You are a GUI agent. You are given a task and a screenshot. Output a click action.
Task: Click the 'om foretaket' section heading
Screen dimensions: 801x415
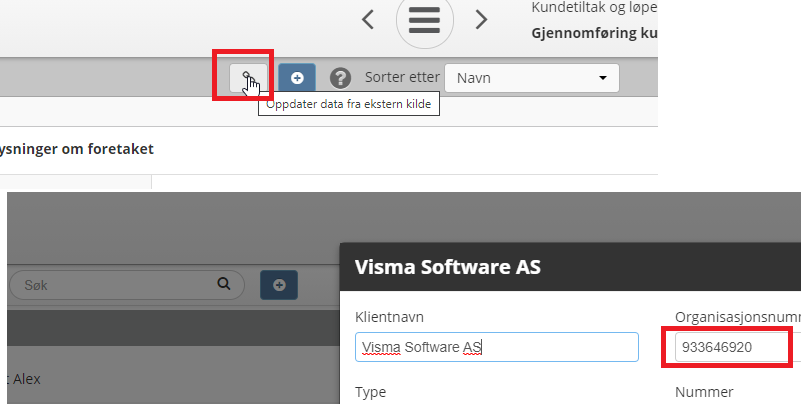[x=77, y=149]
